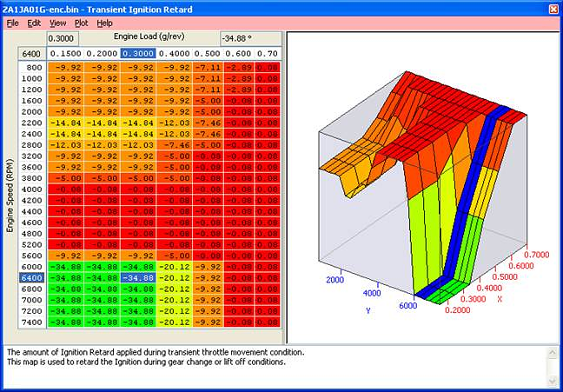This screenshot has width=563, height=392.
Task: Select the highlighted 0.3000 load column header
Action: click(138, 53)
